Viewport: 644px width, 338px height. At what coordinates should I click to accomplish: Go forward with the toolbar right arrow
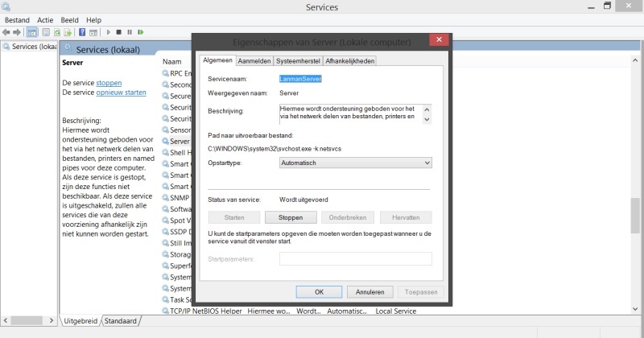point(17,32)
